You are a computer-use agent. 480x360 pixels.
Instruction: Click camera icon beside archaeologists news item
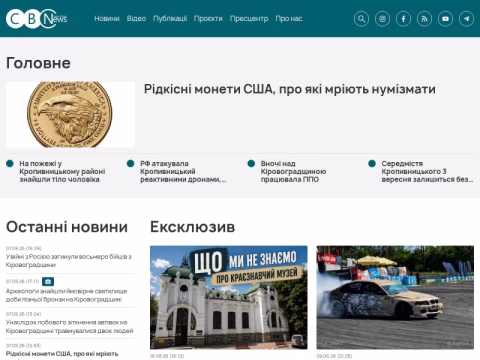point(48,282)
